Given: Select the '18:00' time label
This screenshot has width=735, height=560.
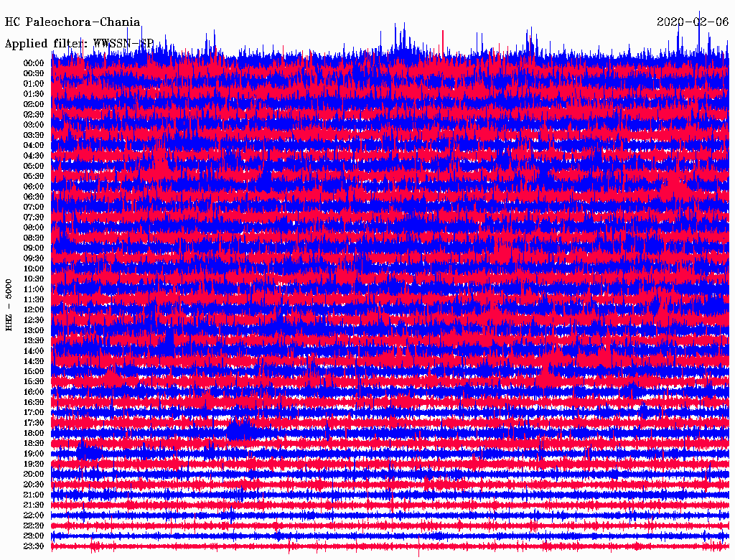Looking at the screenshot, I should click(34, 433).
